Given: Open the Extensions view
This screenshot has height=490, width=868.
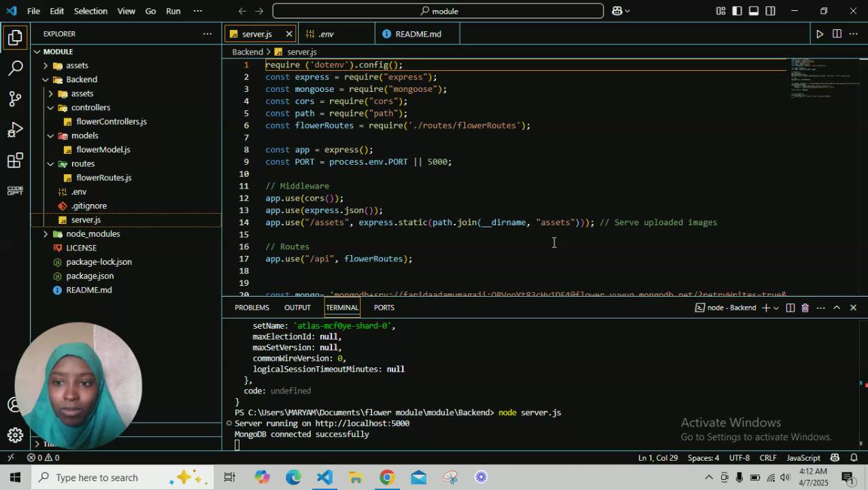Looking at the screenshot, I should pyautogui.click(x=15, y=161).
